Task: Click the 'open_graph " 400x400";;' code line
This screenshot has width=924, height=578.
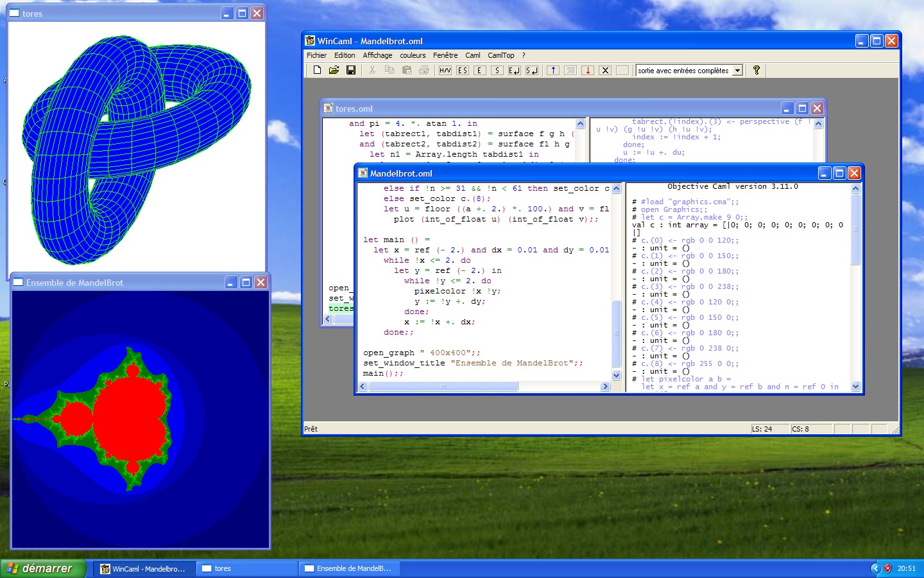Action: [422, 353]
